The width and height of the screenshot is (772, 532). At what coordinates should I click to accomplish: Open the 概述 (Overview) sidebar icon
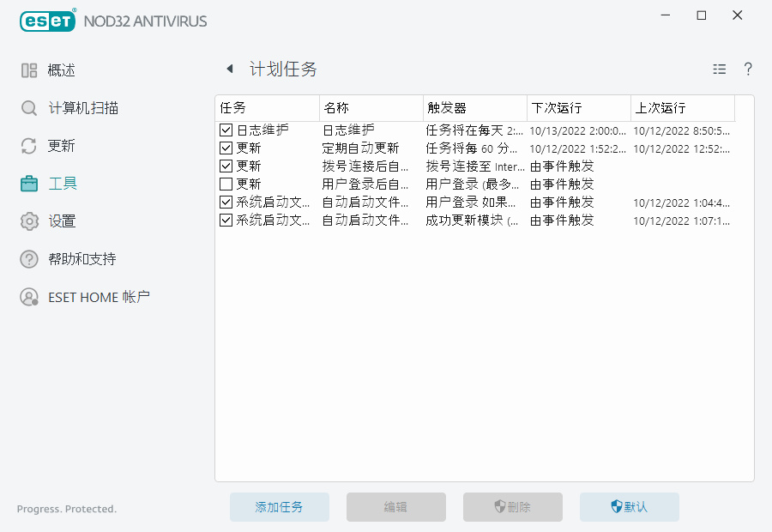point(28,69)
